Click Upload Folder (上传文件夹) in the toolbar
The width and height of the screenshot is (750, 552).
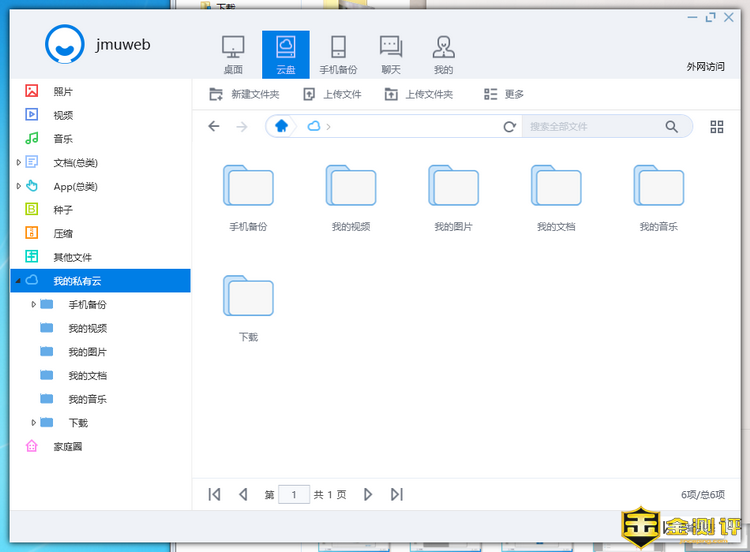tap(419, 94)
